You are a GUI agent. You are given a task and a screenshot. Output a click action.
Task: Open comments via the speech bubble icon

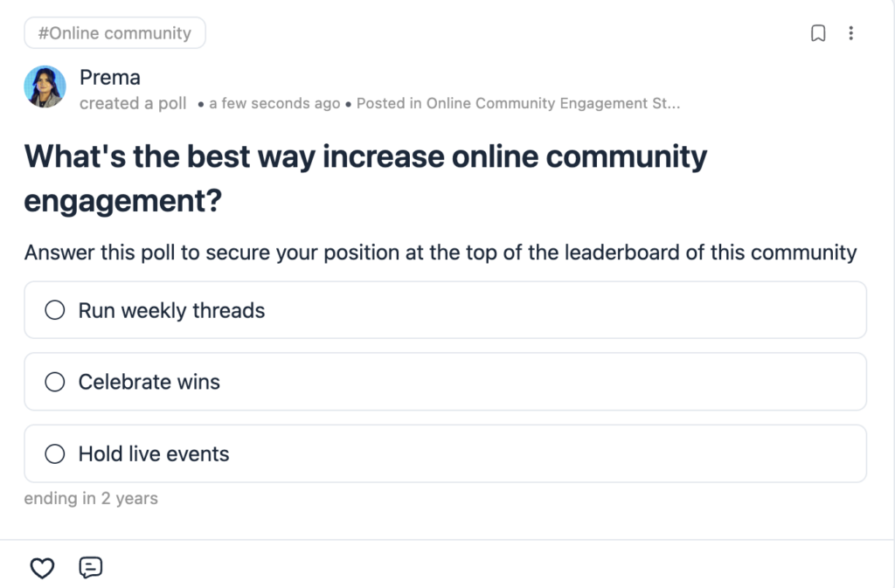coord(90,568)
